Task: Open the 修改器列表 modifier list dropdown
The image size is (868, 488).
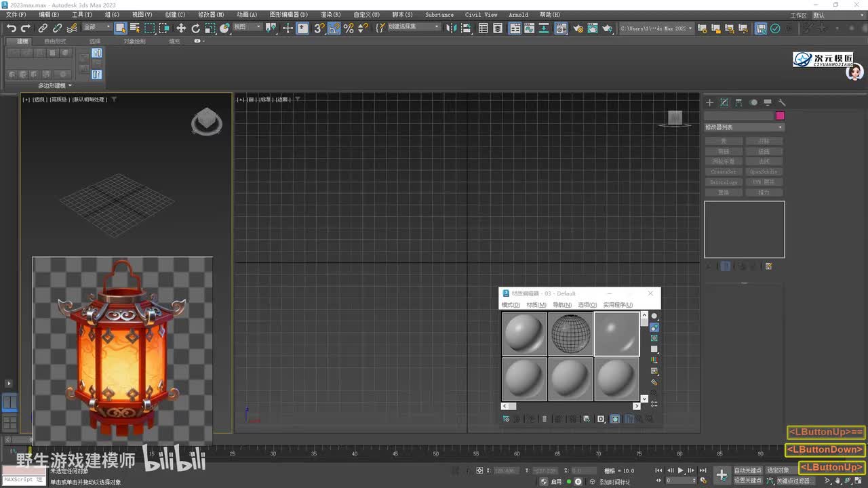Action: (x=744, y=127)
